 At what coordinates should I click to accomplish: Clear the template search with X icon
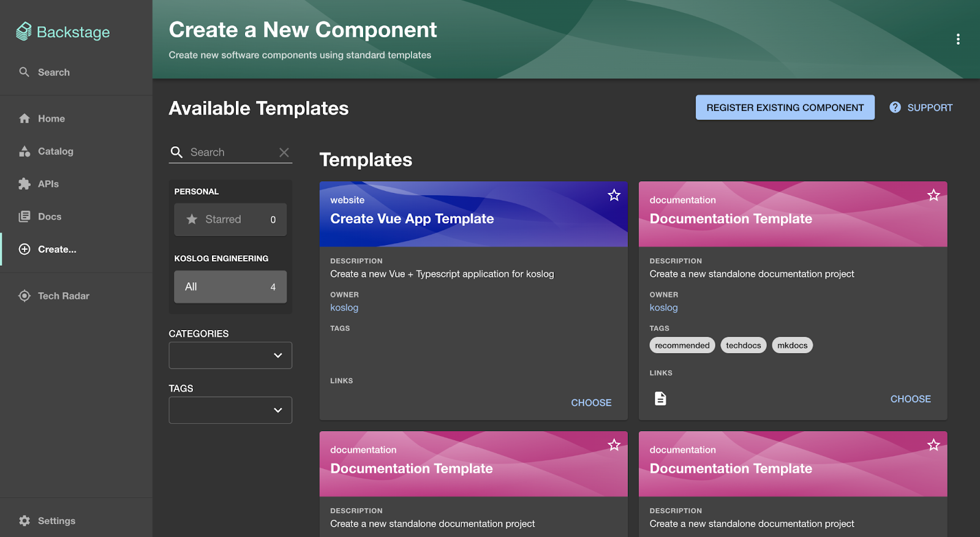point(284,152)
